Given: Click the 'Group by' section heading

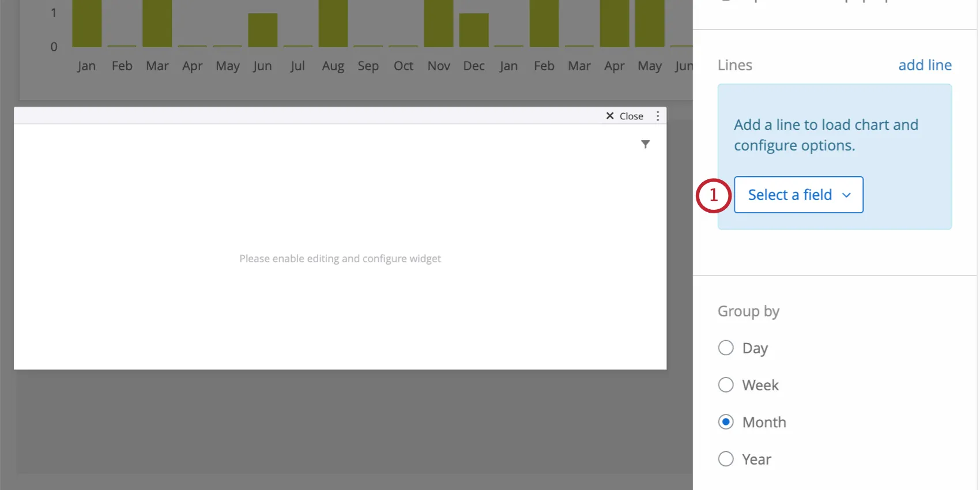Looking at the screenshot, I should tap(748, 311).
